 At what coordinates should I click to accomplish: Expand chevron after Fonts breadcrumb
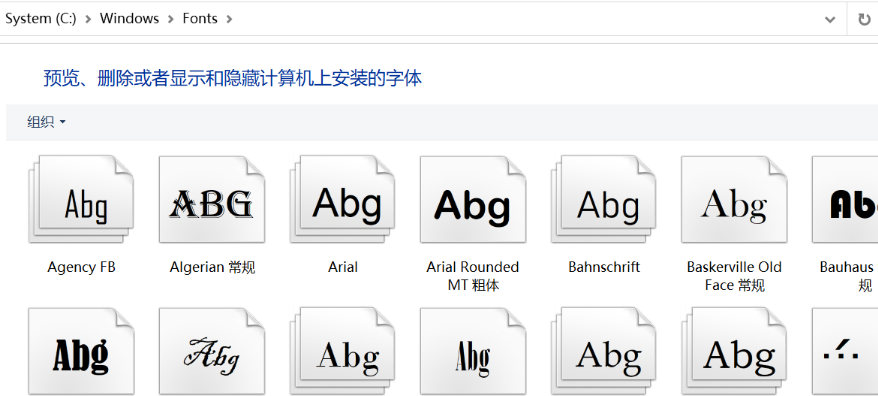[x=229, y=19]
